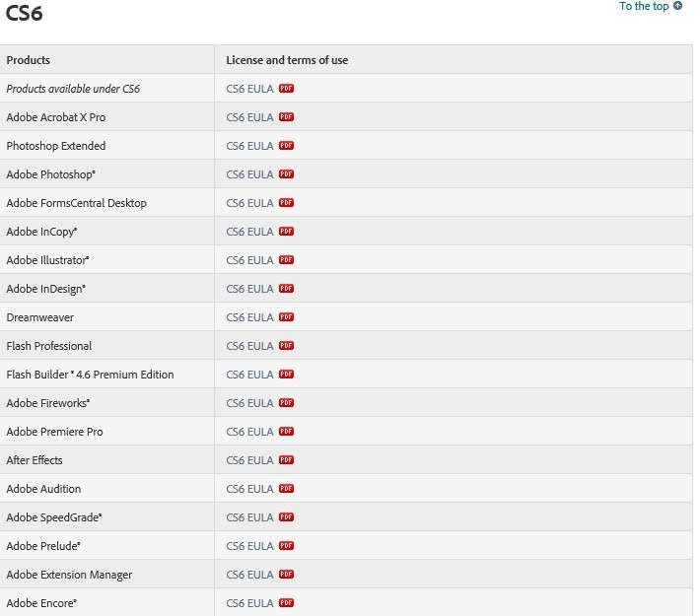Click the Adobe Prelude product name
This screenshot has height=616, width=700.
(x=43, y=546)
